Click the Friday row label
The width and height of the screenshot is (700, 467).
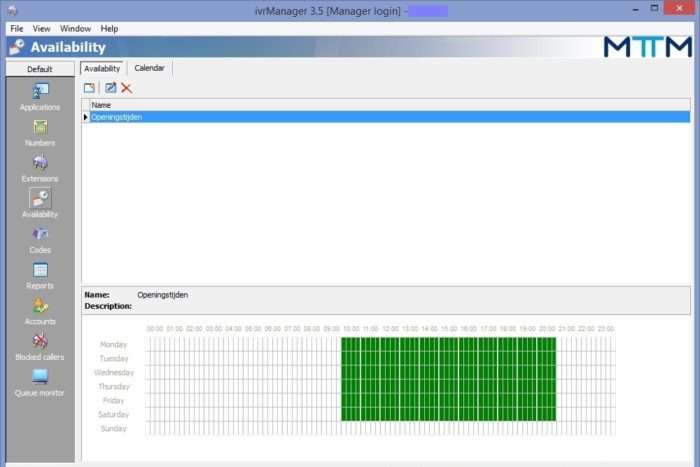tap(113, 400)
